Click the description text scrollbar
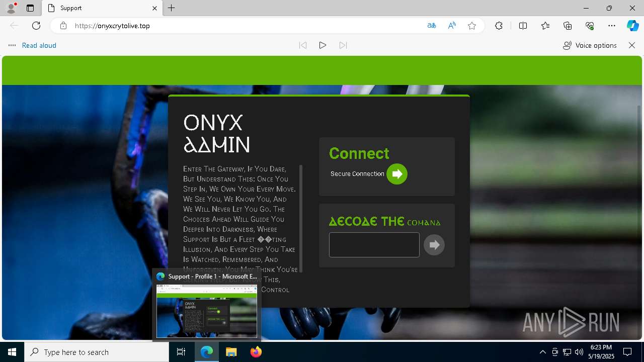This screenshot has height=362, width=644. coord(301,219)
